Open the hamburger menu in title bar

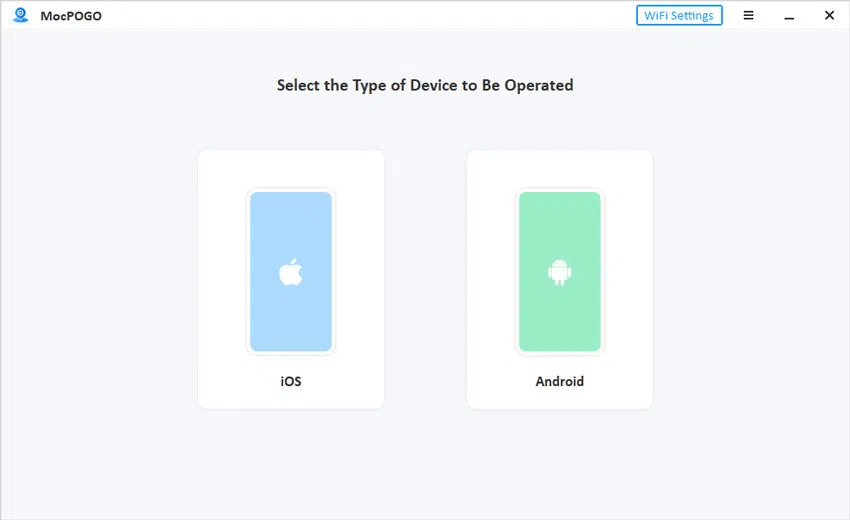coord(748,16)
